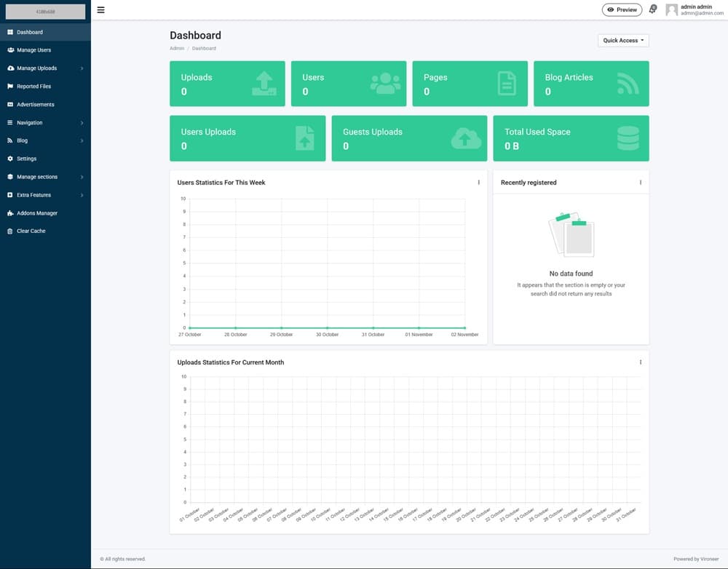Screen dimensions: 728x569
Task: Open Recently registered panel options menu
Action: click(x=640, y=183)
